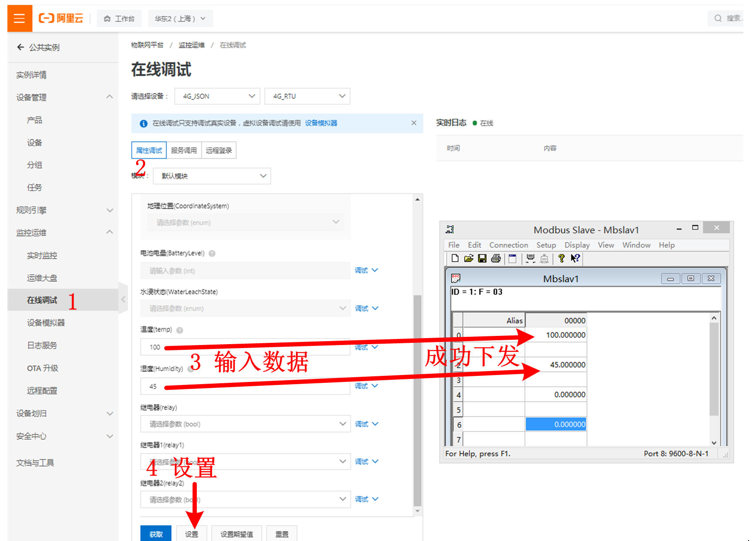The image size is (756, 541).
Task: Open the 继电器(relay) bool parameter dropdown
Action: pyautogui.click(x=245, y=424)
